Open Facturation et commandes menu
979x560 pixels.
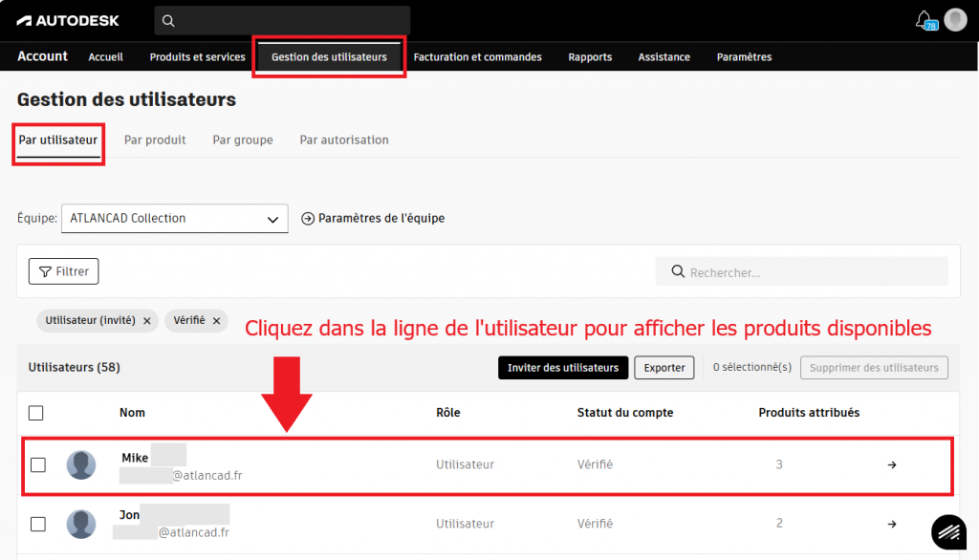(477, 57)
